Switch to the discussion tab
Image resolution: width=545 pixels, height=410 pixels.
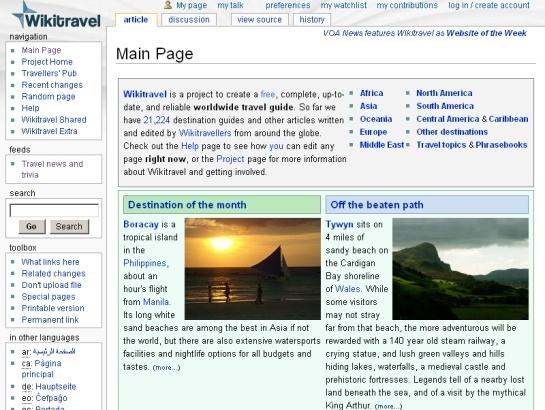point(189,20)
